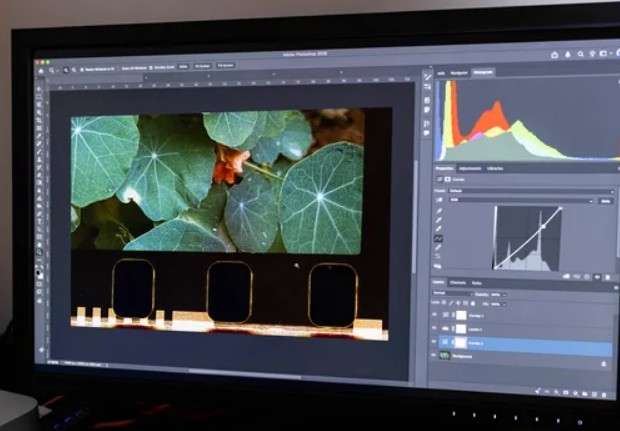
Task: Switch to the Channels tab
Action: (458, 283)
